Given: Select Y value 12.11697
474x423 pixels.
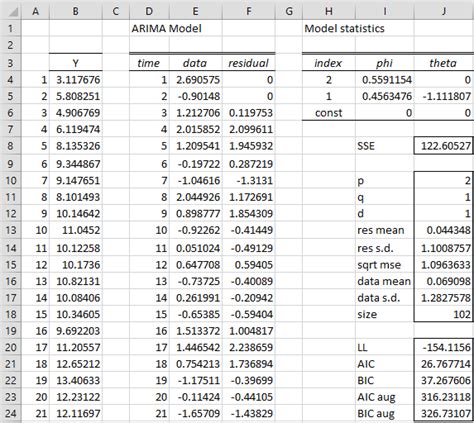Looking at the screenshot, I should tap(76, 414).
